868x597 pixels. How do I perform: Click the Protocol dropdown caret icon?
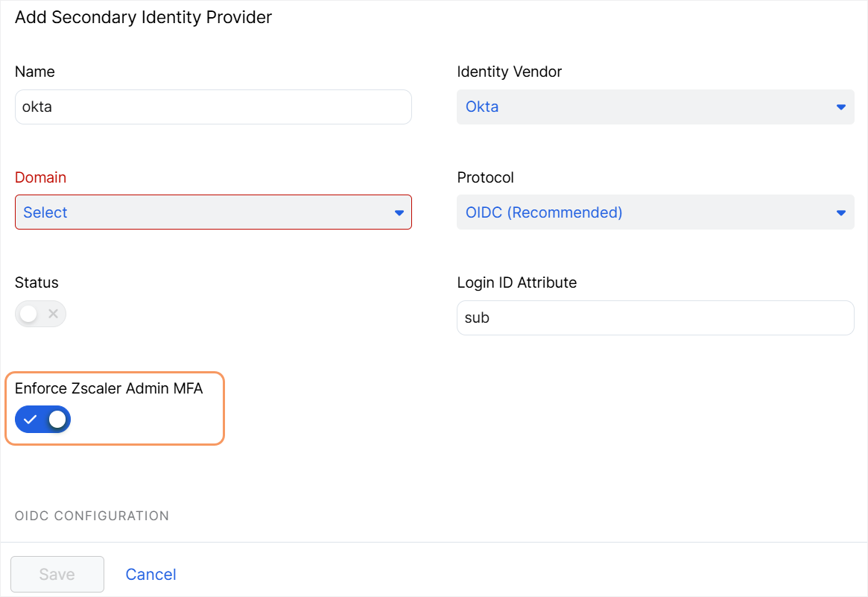840,213
